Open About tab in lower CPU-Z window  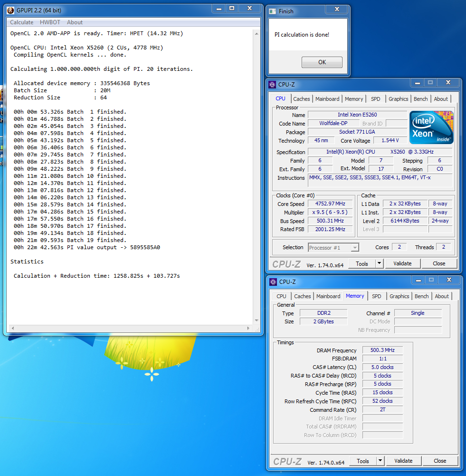click(x=442, y=296)
